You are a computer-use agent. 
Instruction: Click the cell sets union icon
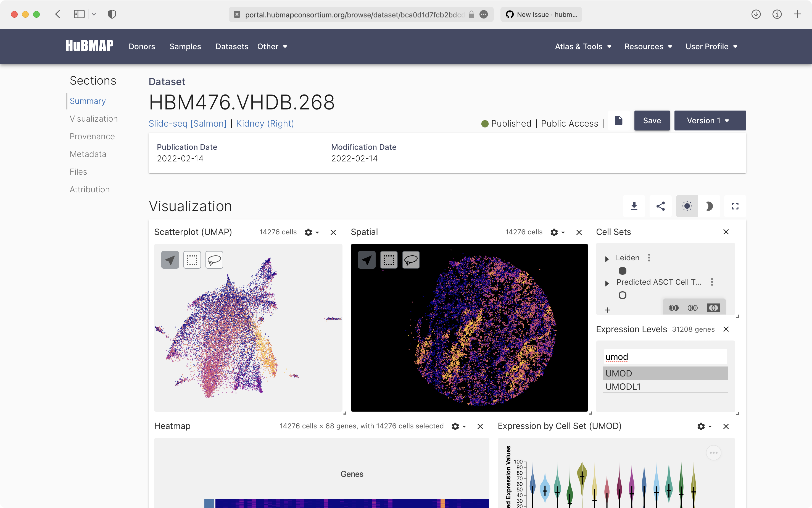[x=674, y=308]
